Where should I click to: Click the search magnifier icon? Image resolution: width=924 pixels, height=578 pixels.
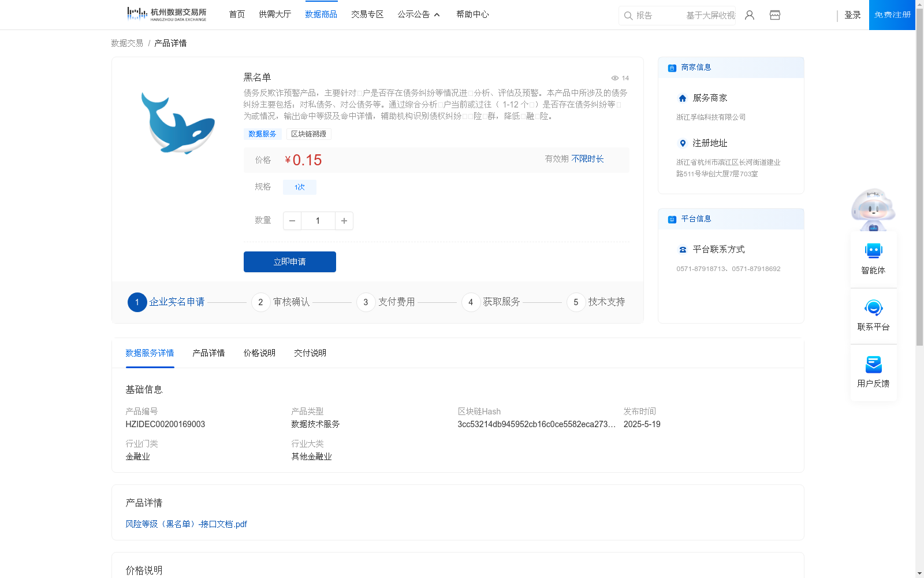pyautogui.click(x=628, y=16)
